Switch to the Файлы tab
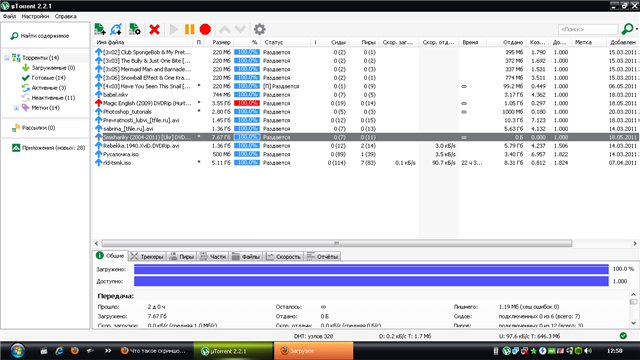The height and width of the screenshot is (360, 640). click(x=246, y=256)
